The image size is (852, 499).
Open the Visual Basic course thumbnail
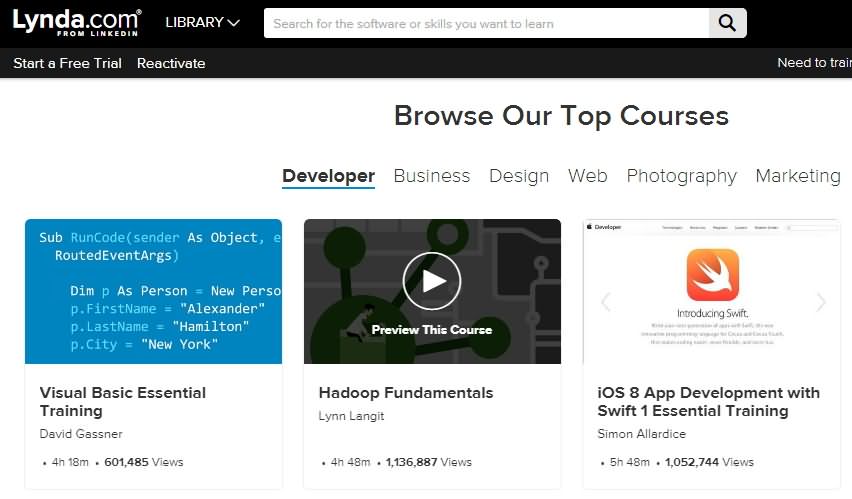[153, 291]
